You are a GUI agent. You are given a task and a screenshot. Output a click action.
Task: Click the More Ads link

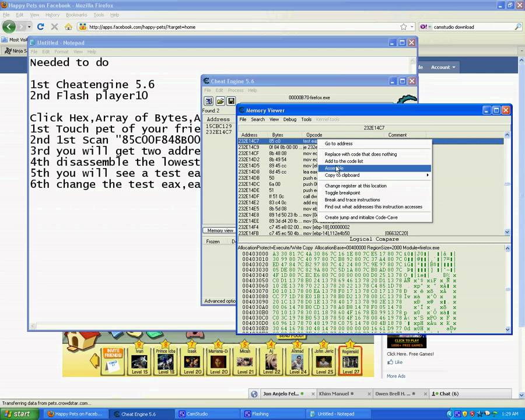click(x=395, y=376)
